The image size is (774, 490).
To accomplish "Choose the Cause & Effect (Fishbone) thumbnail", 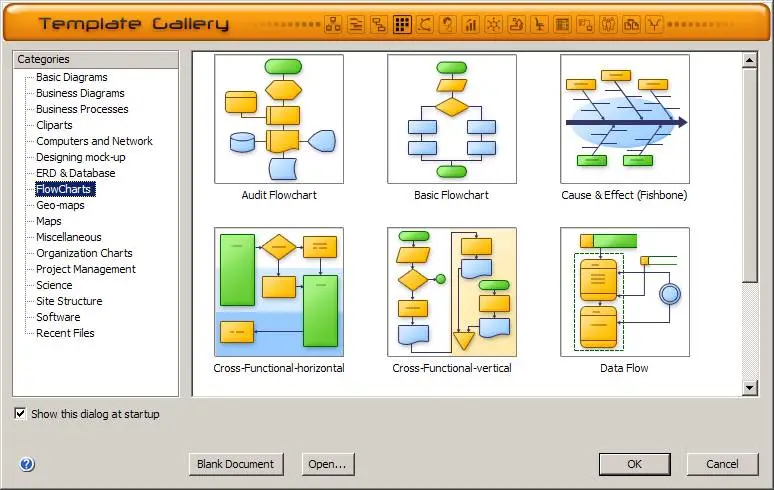I will tap(625, 119).
